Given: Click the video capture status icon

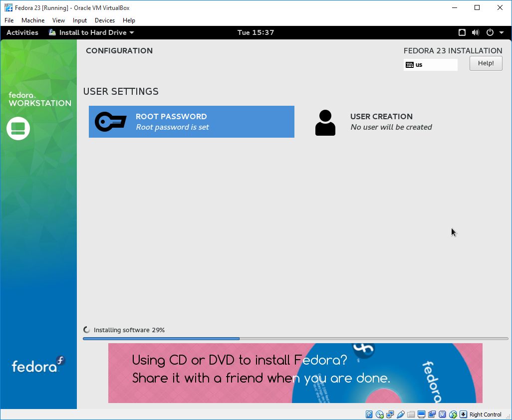Looking at the screenshot, I should click(432, 415).
